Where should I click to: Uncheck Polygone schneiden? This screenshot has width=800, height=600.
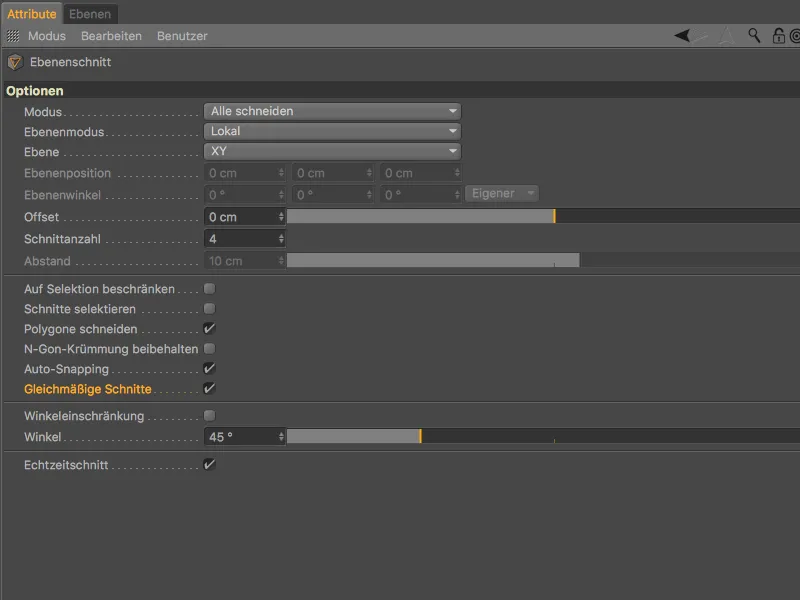(x=209, y=329)
